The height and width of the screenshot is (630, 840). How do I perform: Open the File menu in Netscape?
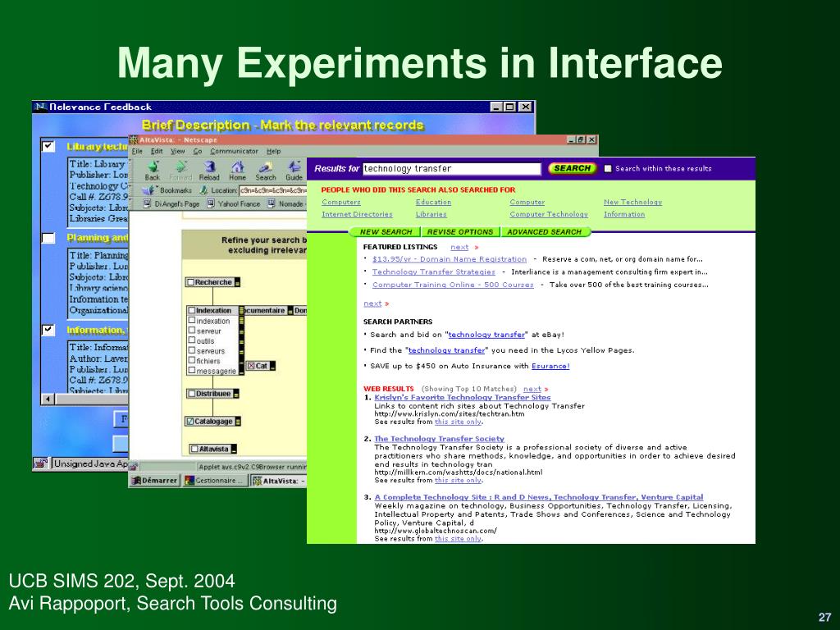(138, 152)
